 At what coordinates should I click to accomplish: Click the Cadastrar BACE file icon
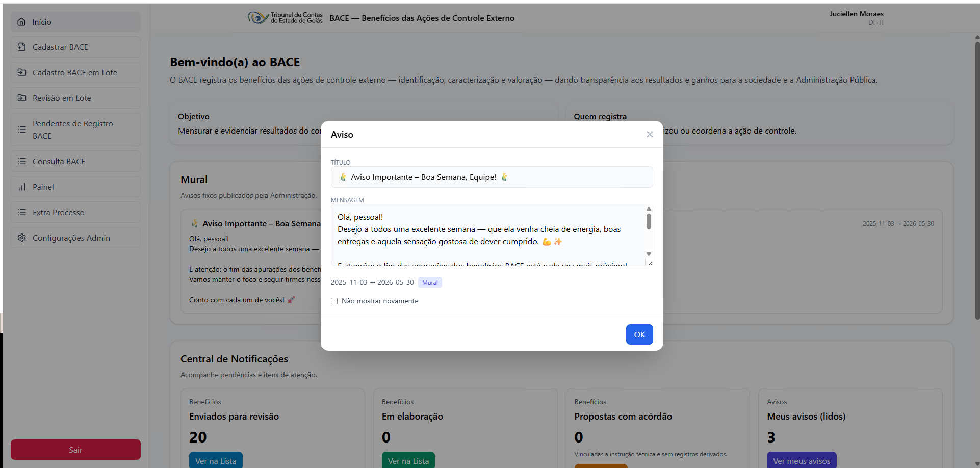click(22, 47)
